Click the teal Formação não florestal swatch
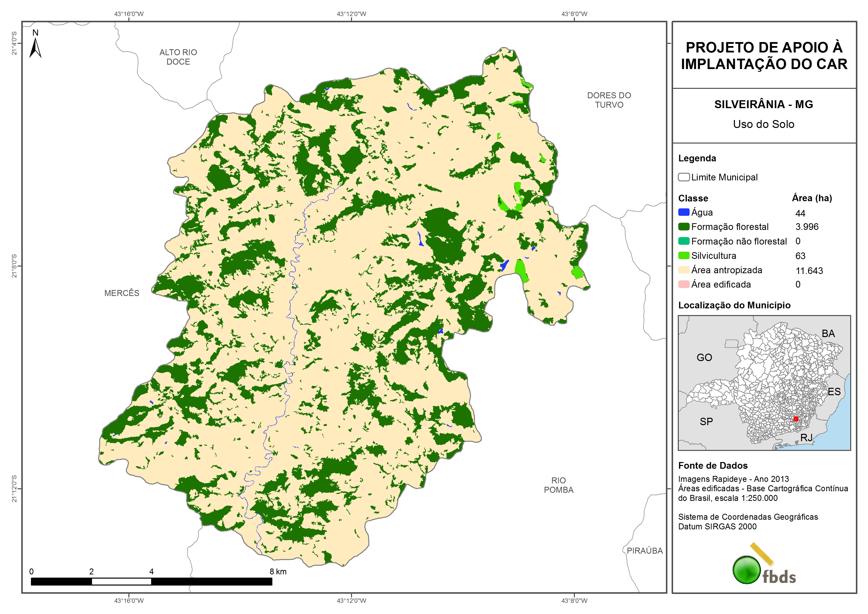The image size is (868, 614). (683, 241)
